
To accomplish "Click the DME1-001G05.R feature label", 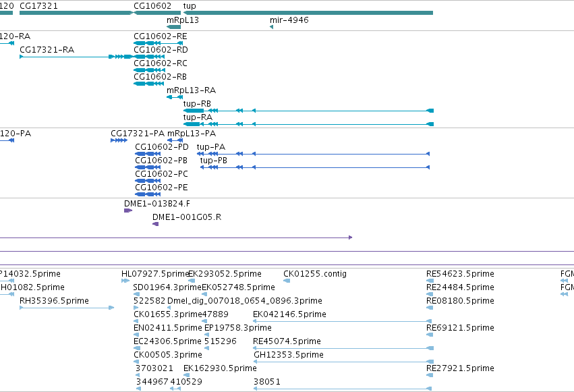I will 187,217.
